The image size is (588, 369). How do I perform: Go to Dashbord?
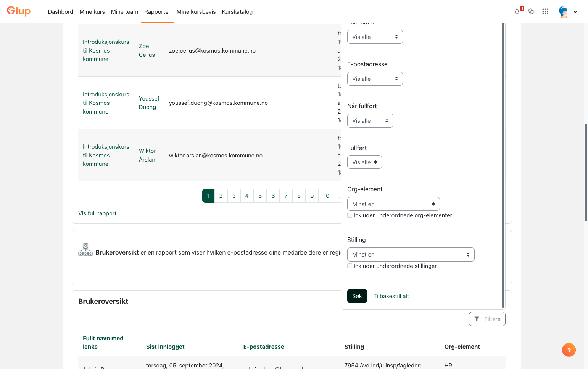coord(61,12)
